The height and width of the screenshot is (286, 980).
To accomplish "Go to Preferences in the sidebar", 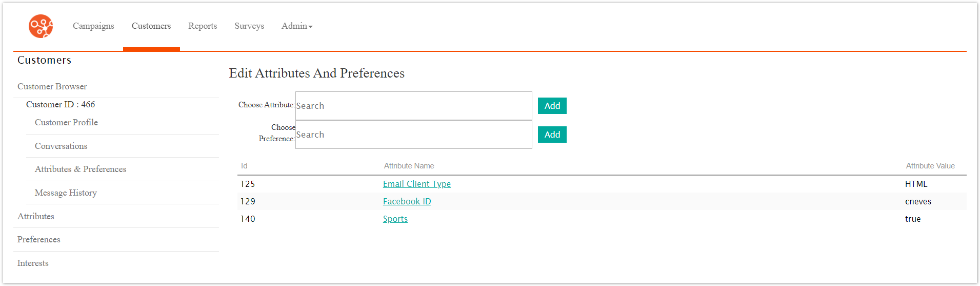I will click(39, 239).
